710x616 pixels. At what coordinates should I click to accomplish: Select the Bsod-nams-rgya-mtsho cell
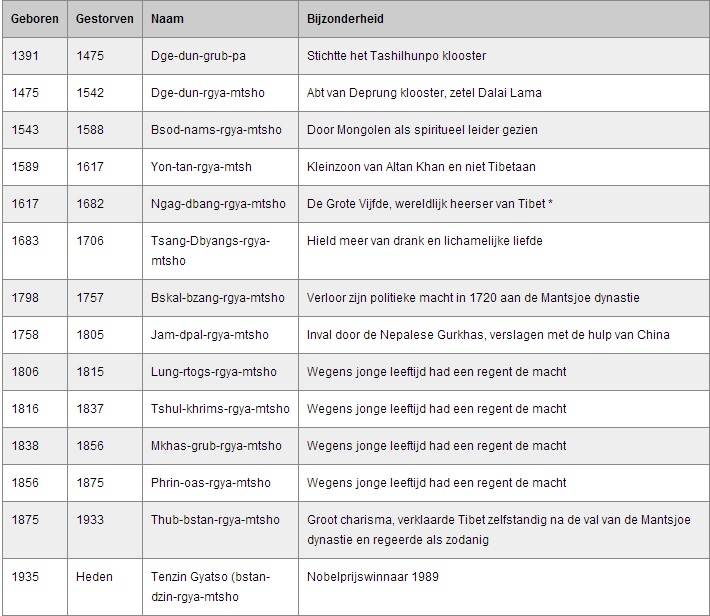tap(216, 130)
